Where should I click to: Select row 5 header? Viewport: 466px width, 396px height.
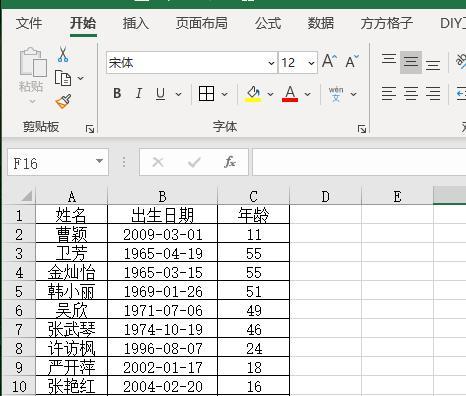[x=19, y=291]
